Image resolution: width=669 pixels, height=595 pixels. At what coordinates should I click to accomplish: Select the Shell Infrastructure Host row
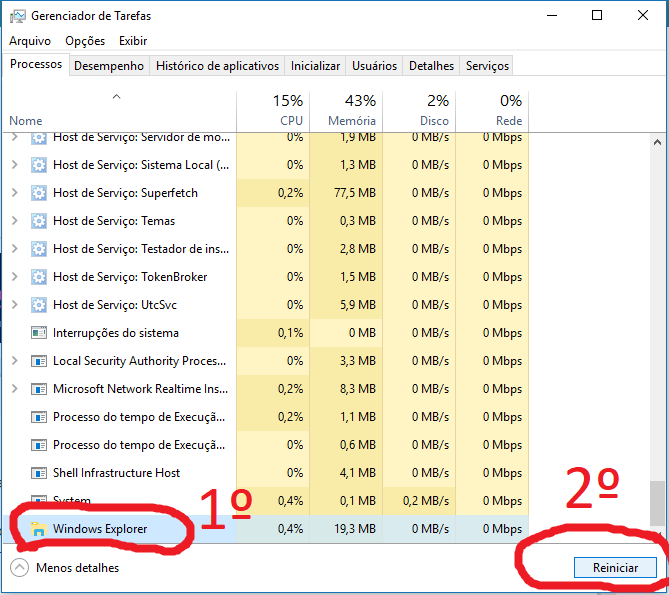click(266, 473)
